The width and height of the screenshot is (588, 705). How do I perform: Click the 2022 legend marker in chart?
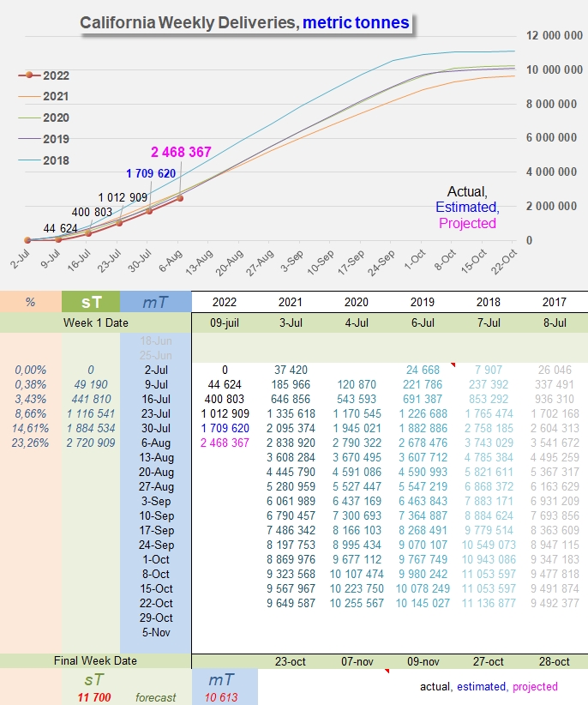29,75
